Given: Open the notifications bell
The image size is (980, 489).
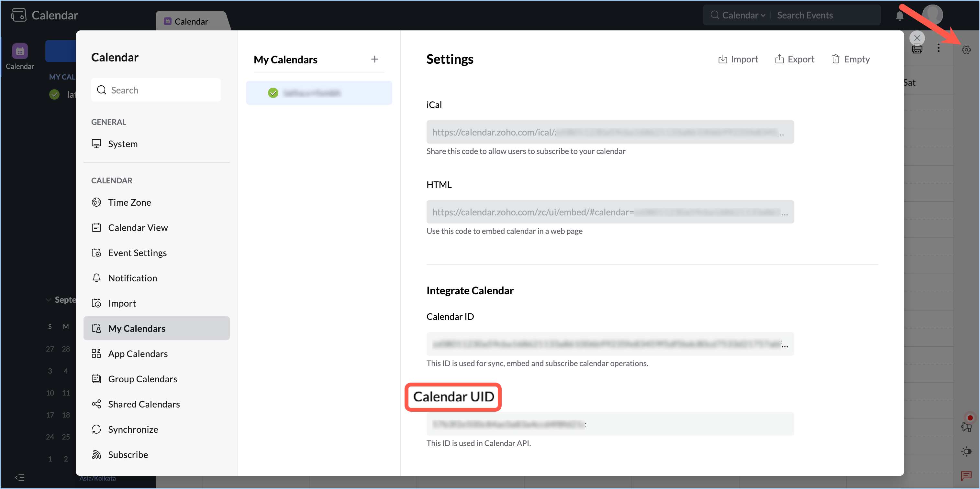Looking at the screenshot, I should coord(899,16).
